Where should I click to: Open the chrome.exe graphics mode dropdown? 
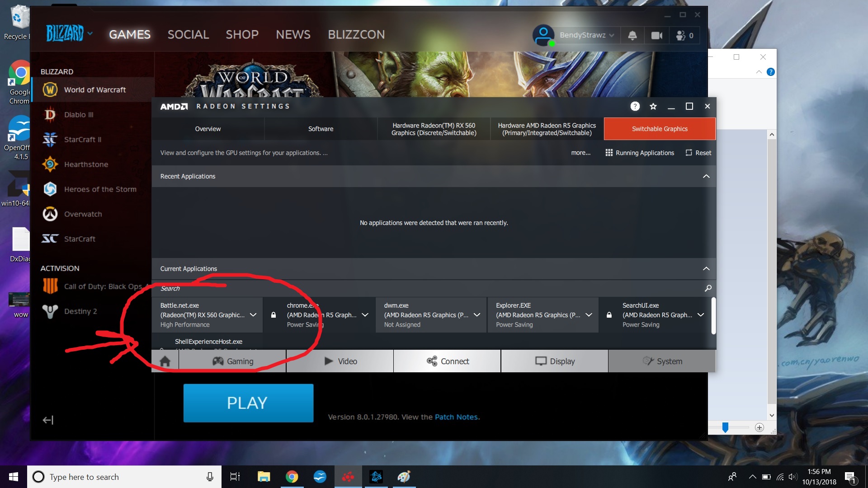[x=365, y=315]
